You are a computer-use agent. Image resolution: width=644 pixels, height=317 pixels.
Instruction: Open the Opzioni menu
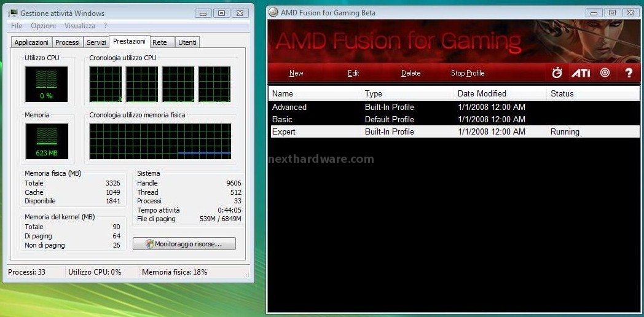[43, 25]
